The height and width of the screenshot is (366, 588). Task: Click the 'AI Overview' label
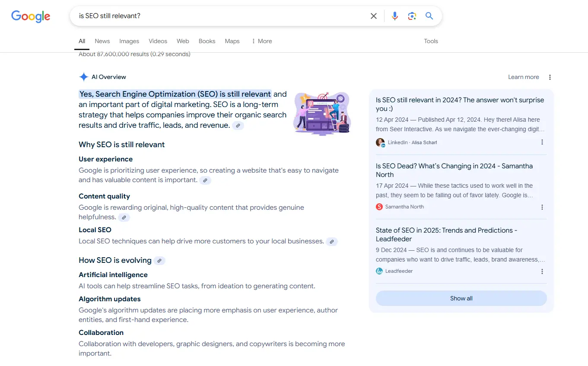pyautogui.click(x=109, y=77)
